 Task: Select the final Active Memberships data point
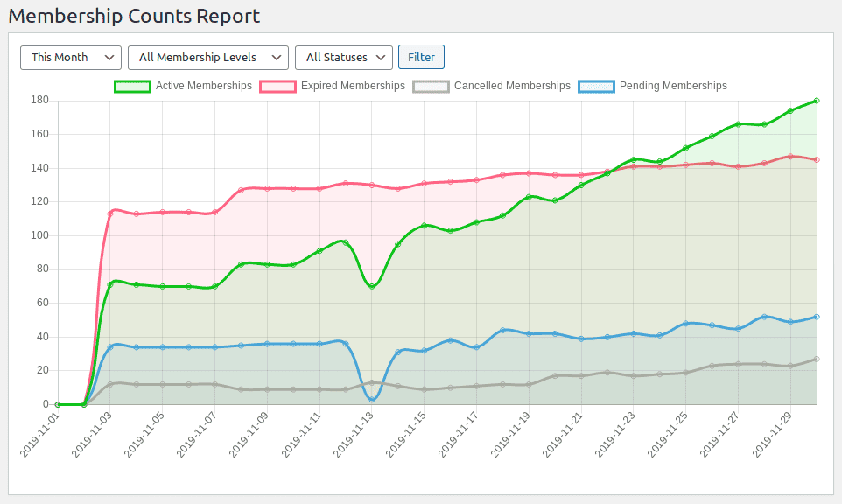(816, 100)
